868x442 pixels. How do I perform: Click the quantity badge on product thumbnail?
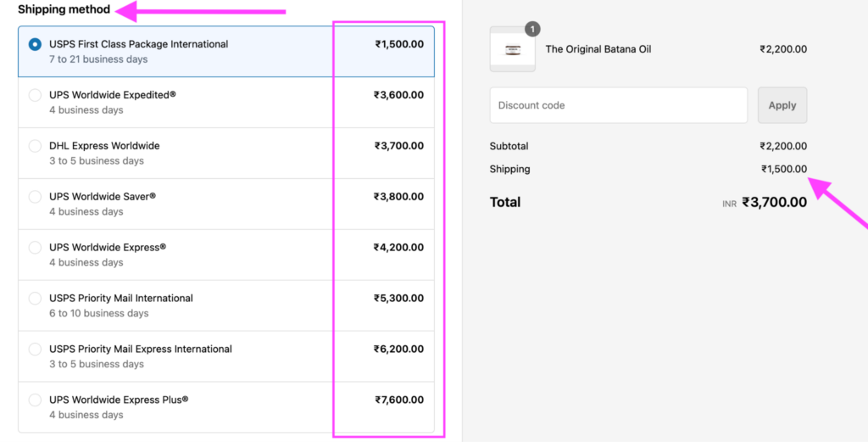tap(532, 29)
